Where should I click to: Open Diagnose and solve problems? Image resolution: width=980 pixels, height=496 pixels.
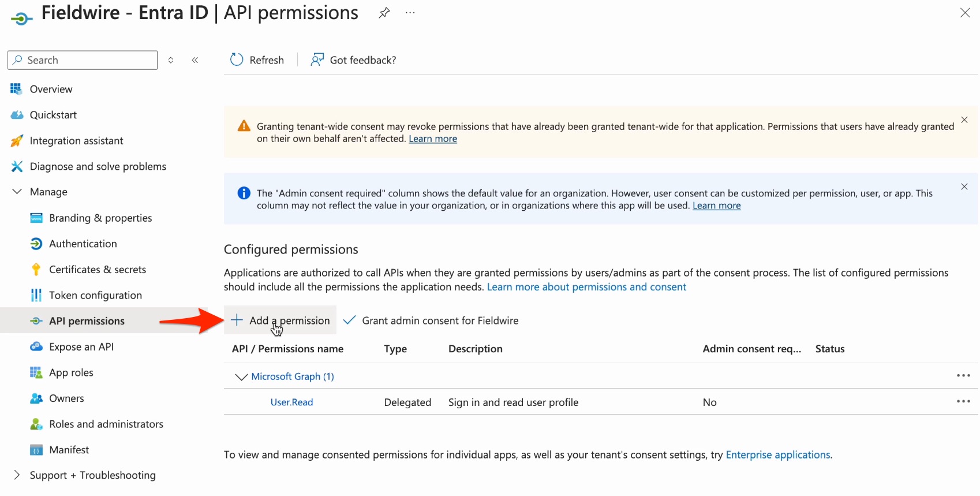98,167
